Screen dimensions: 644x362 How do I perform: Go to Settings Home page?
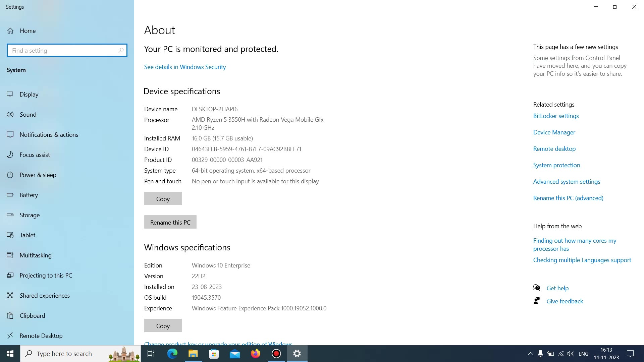click(x=28, y=31)
